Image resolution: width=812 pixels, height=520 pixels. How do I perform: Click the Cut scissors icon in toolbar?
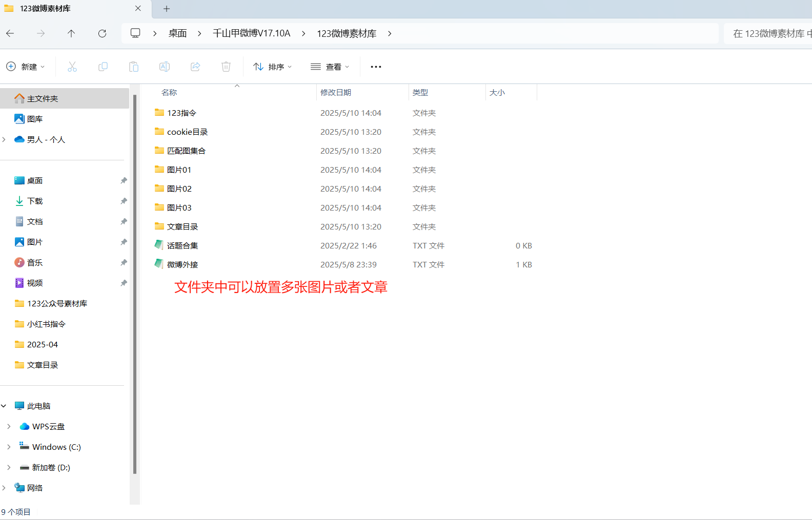coord(72,67)
